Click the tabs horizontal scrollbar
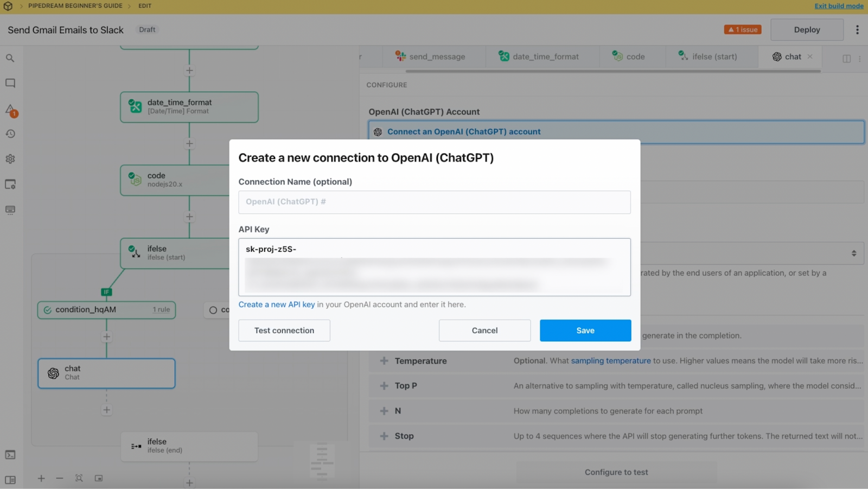Viewport: 868px width, 489px height. point(613,71)
